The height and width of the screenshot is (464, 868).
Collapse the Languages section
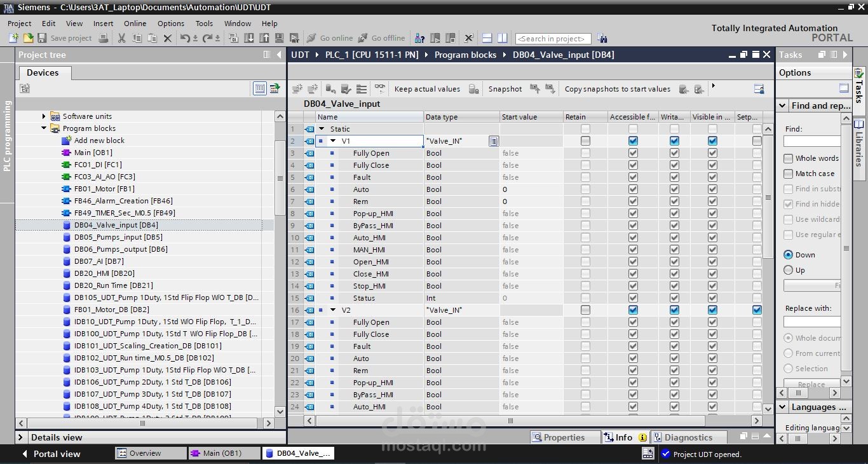click(x=782, y=407)
